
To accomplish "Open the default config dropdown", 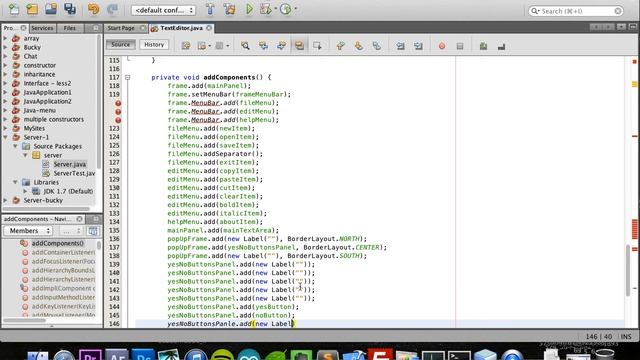I will [x=163, y=10].
